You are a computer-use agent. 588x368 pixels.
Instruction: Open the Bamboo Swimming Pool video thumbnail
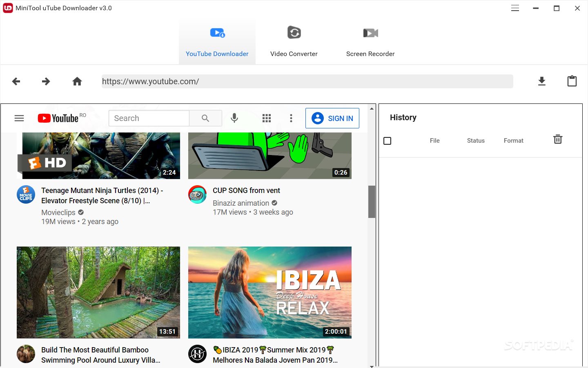(x=98, y=292)
